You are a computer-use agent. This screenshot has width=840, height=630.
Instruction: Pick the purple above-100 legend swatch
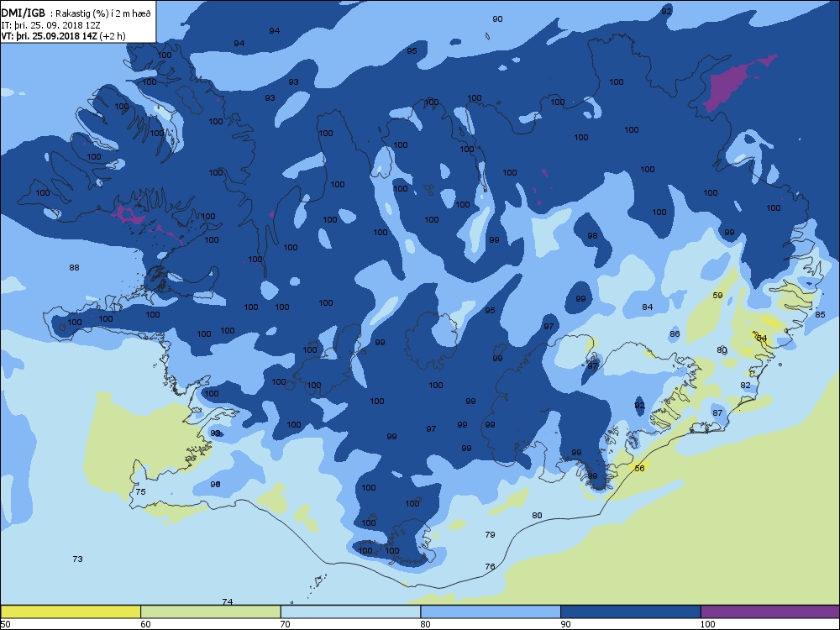coord(769,612)
